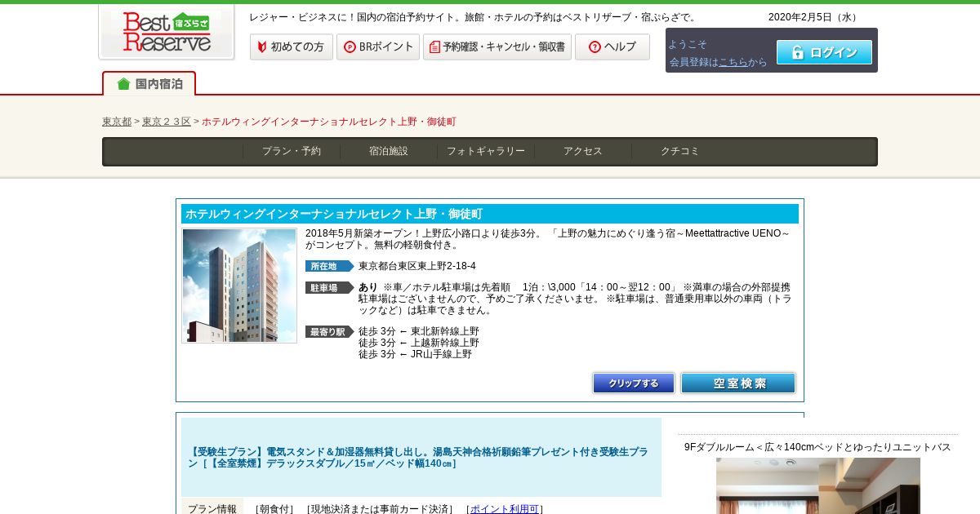Click the current hotel breadcrumb text
This screenshot has height=514, width=980.
329,122
